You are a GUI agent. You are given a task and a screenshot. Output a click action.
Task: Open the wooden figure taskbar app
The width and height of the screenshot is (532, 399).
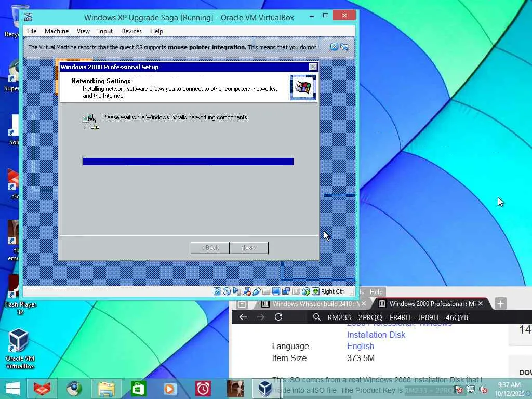click(x=235, y=389)
